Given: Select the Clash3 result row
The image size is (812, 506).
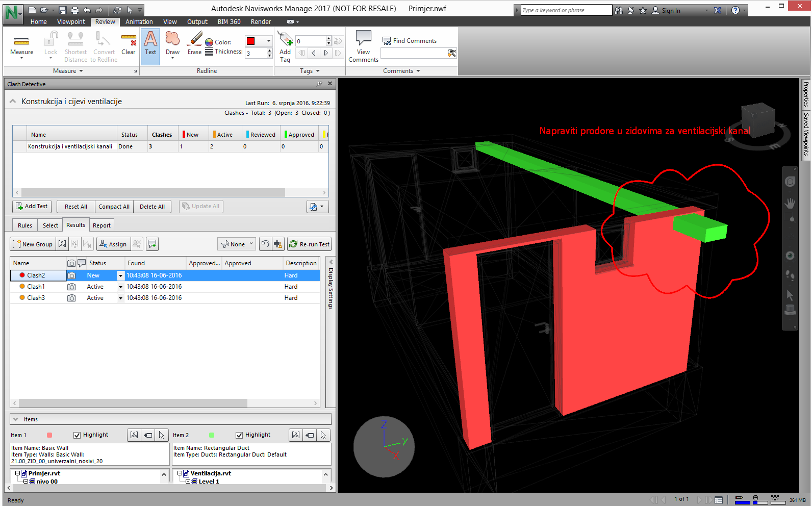Looking at the screenshot, I should (36, 298).
